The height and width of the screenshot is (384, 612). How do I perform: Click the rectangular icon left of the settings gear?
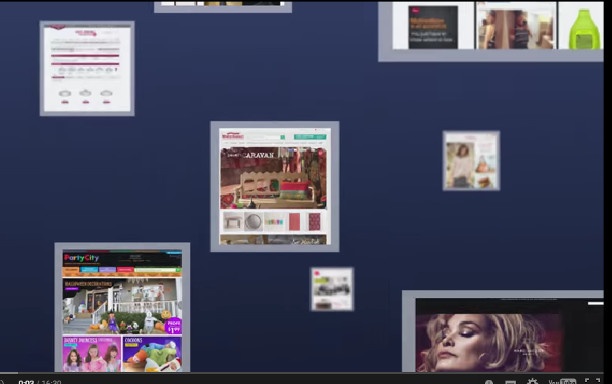511,382
